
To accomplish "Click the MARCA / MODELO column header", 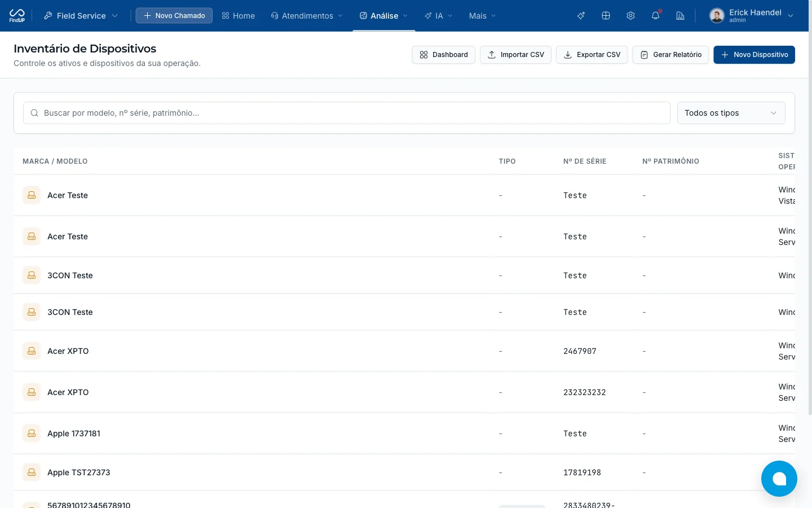I will click(55, 161).
